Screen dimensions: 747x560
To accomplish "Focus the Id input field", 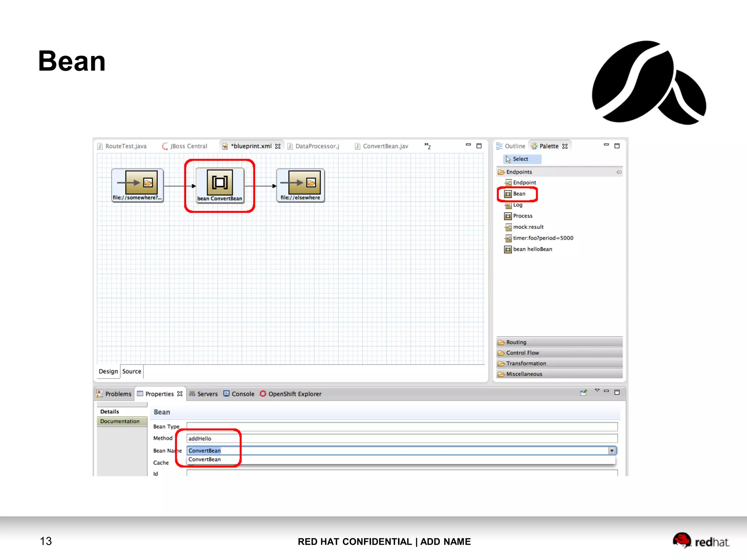I will click(402, 473).
